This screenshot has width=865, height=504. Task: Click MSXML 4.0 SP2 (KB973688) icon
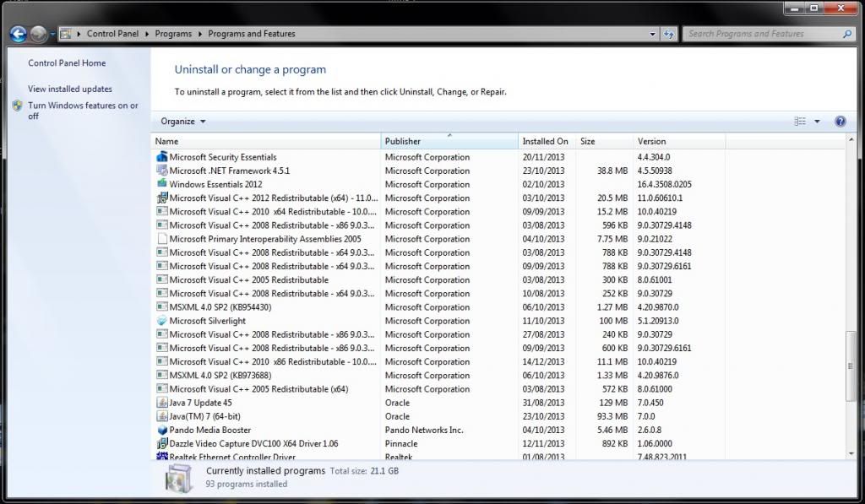click(161, 375)
